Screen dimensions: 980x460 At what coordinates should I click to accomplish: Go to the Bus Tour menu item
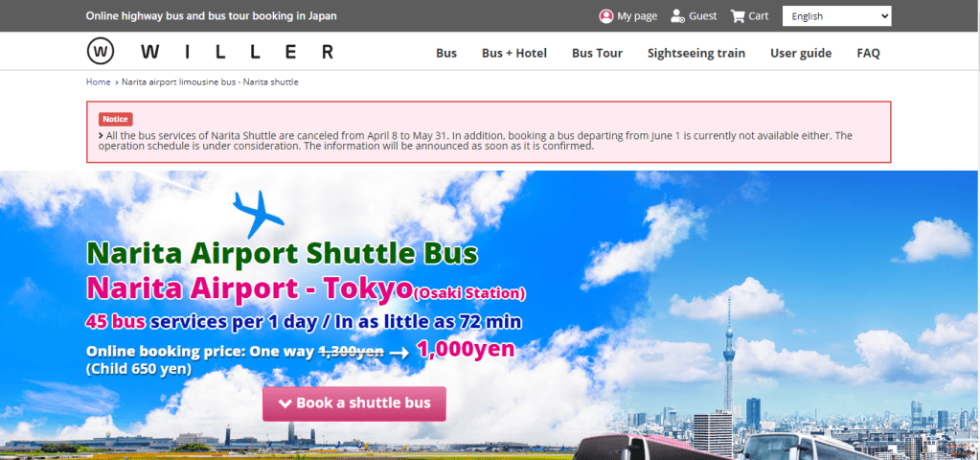[x=597, y=53]
